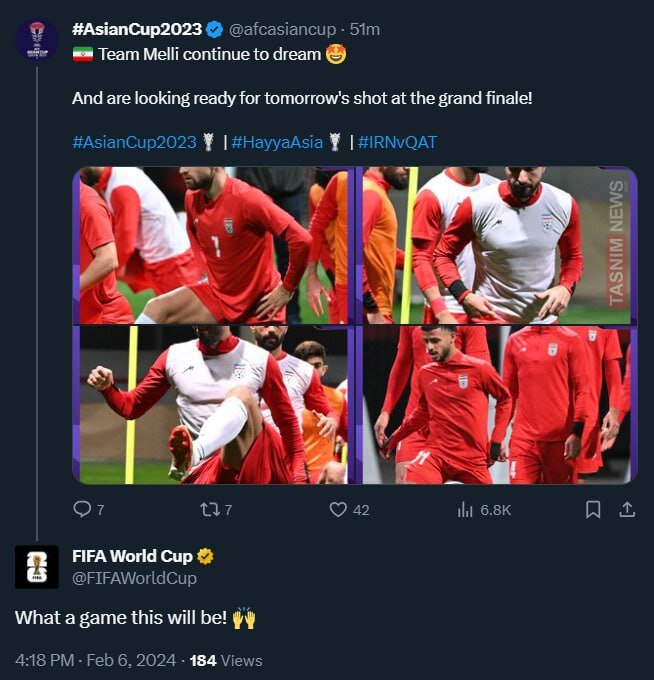Follow the #IRNvQAT hashtag link
This screenshot has width=654, height=680.
[397, 142]
